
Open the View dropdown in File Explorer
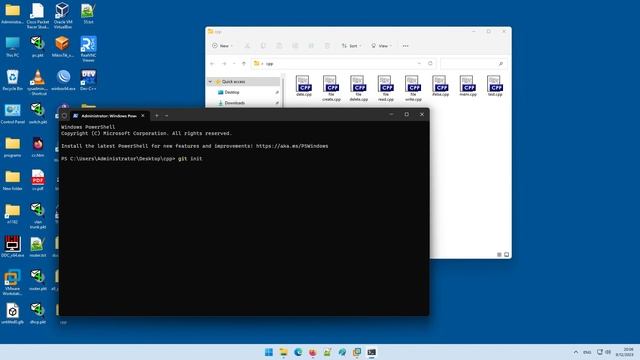(x=381, y=46)
